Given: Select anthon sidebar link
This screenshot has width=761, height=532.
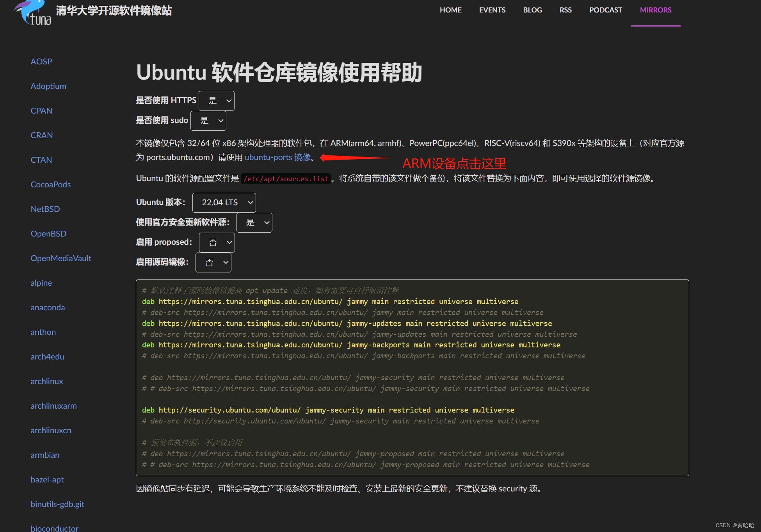Looking at the screenshot, I should pyautogui.click(x=43, y=332).
